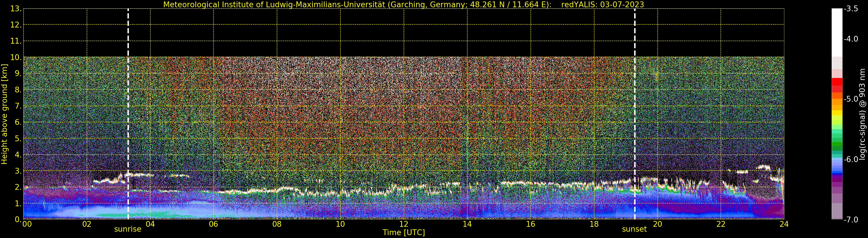The width and height of the screenshot is (868, 238).
Task: Click the 5. height axis tick label
Action: click(x=18, y=138)
